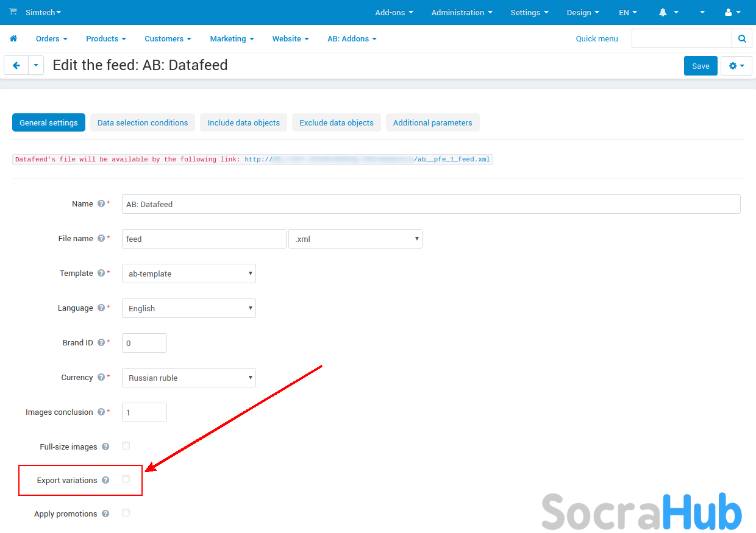The image size is (756, 533).
Task: Open the datafeed file URL link
Action: pyautogui.click(x=367, y=160)
